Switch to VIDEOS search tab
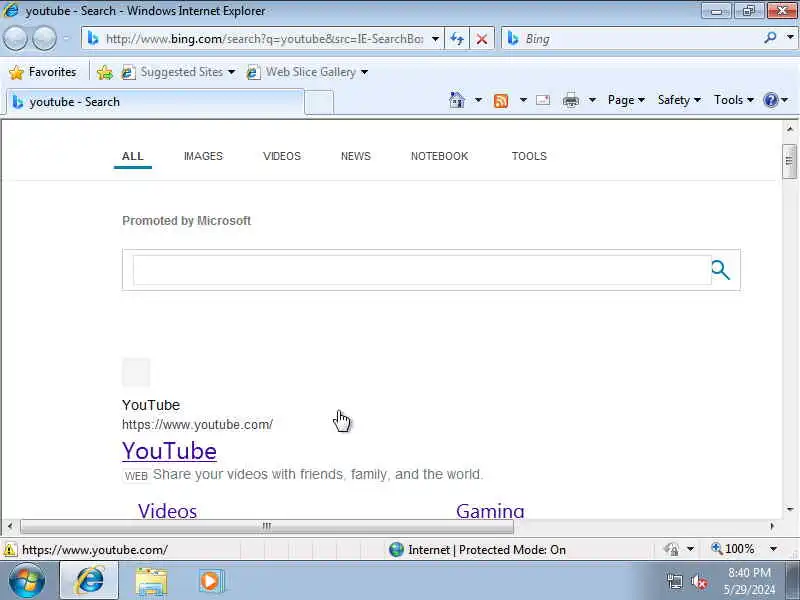Image resolution: width=800 pixels, height=600 pixels. pyautogui.click(x=282, y=156)
